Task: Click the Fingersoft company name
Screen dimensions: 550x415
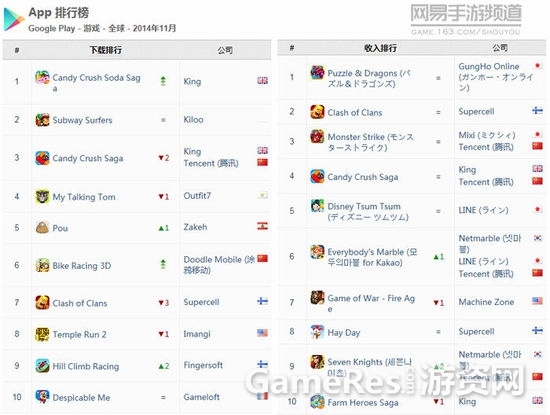Action: (x=203, y=365)
